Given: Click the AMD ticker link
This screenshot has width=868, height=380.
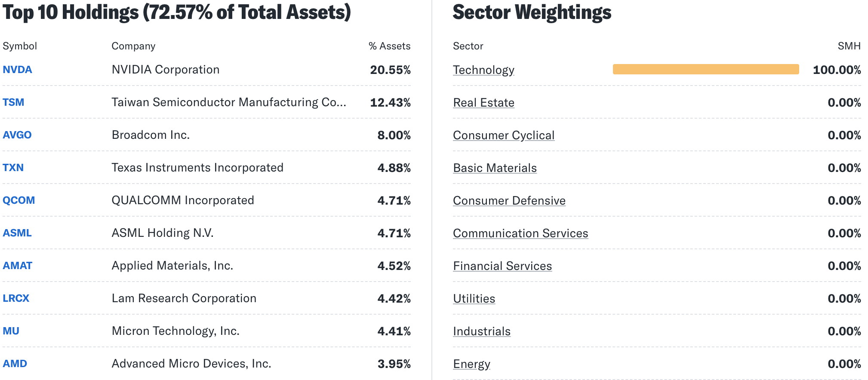Looking at the screenshot, I should tap(15, 364).
